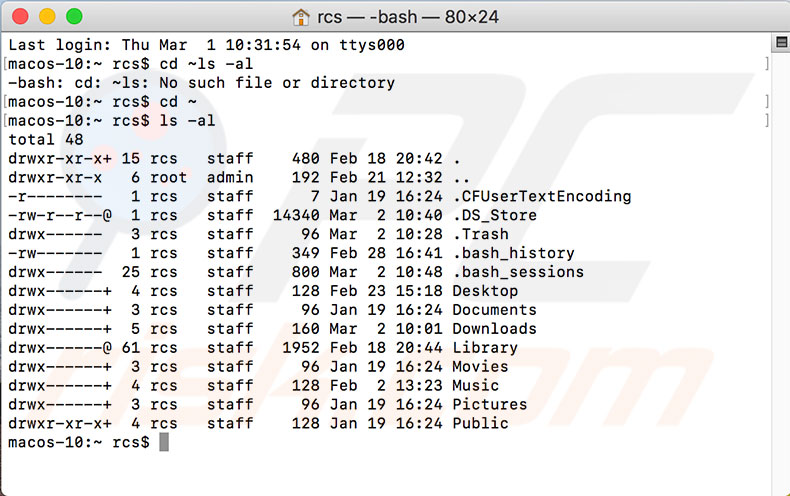Image resolution: width=790 pixels, height=496 pixels.
Task: Click the red close window button
Action: pyautogui.click(x=20, y=17)
